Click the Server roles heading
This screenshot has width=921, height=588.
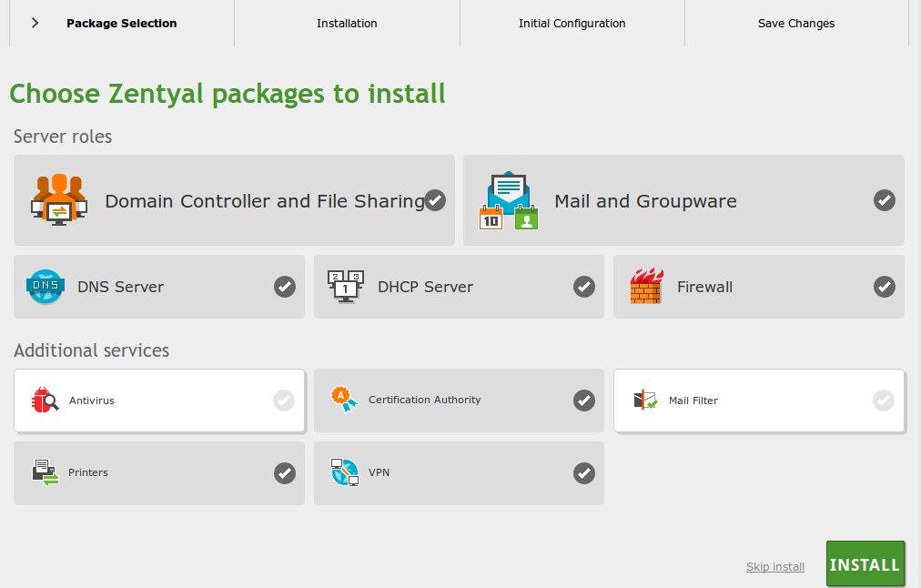pyautogui.click(x=63, y=137)
